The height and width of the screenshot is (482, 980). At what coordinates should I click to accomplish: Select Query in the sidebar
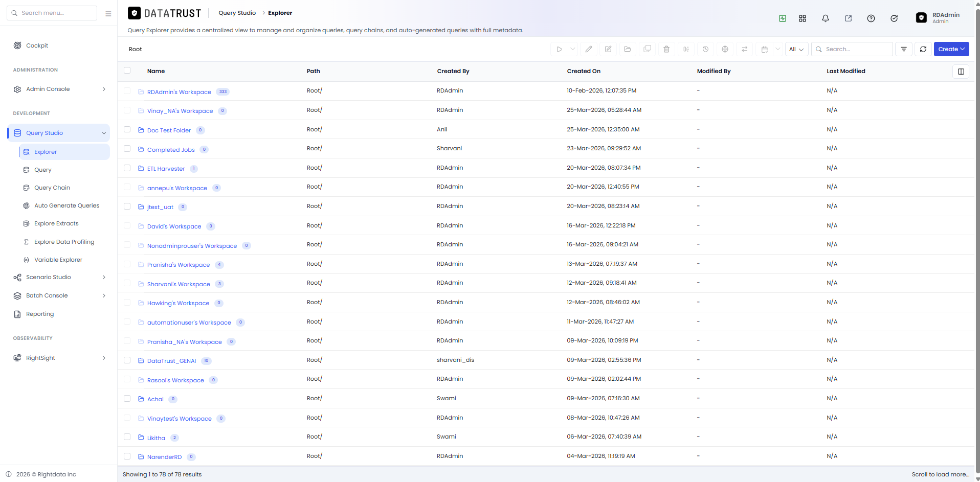coord(43,170)
